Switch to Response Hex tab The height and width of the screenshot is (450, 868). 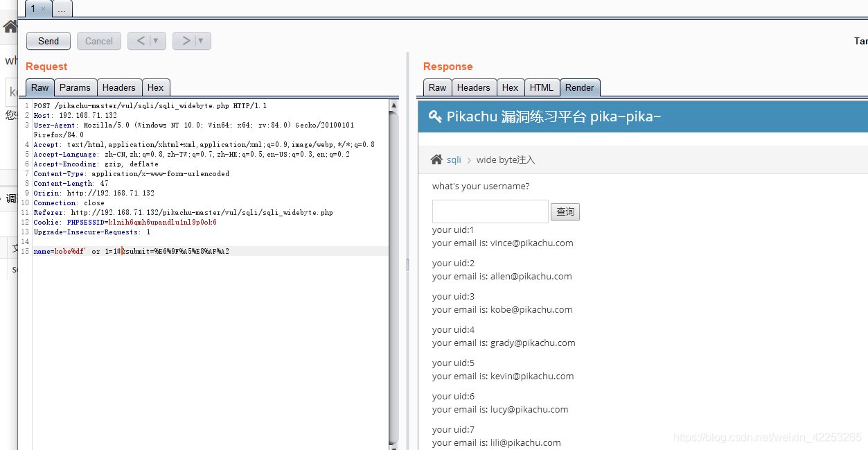pos(511,87)
